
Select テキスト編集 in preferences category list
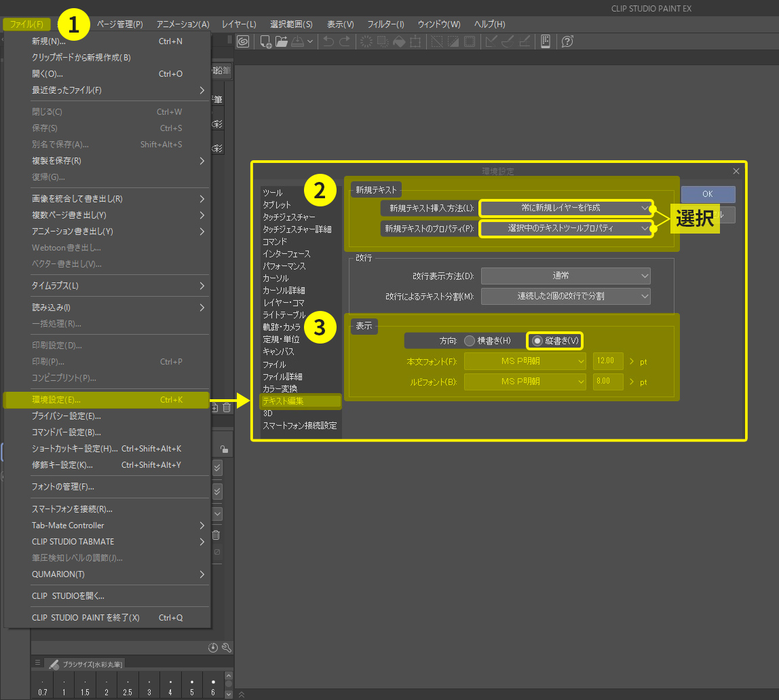284,401
